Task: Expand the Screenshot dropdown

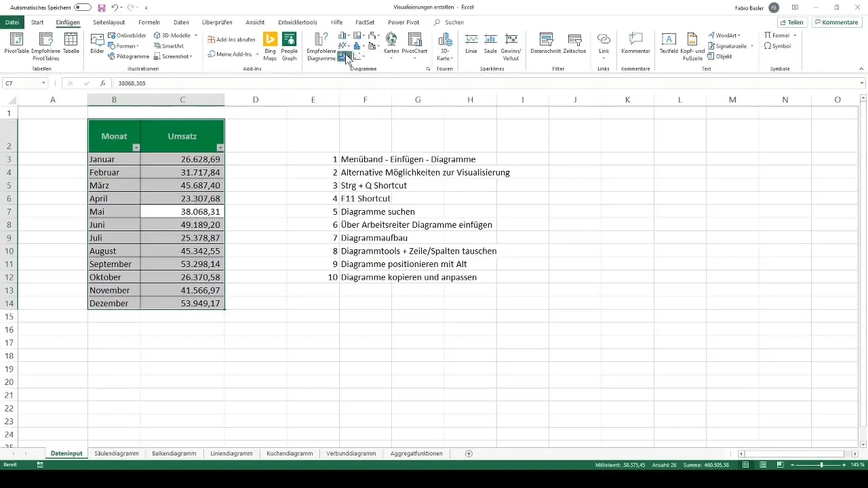Action: coord(191,56)
